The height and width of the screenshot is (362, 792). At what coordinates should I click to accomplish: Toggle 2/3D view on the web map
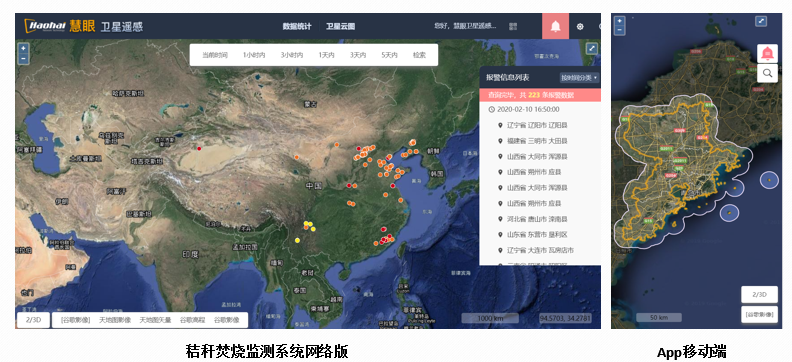pos(34,320)
